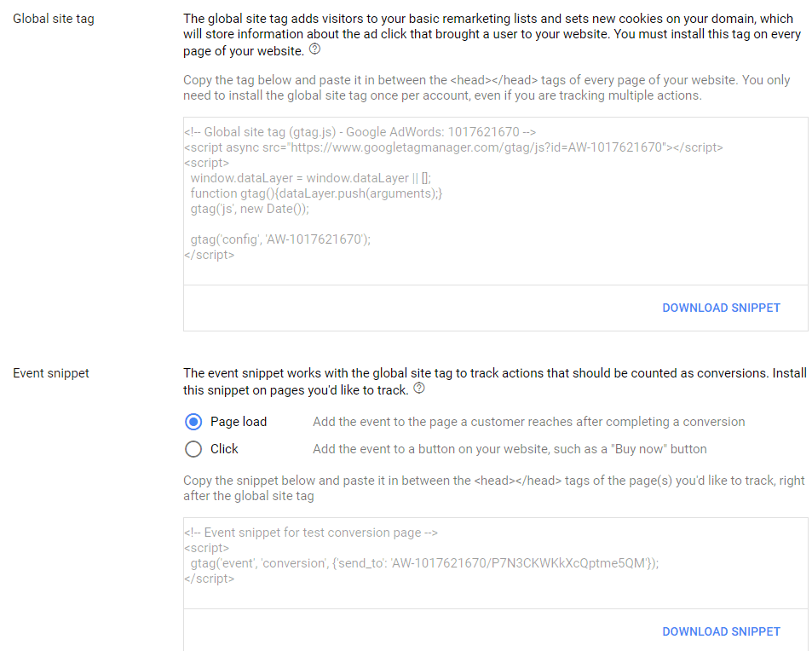Click the Global site tag section heading

(54, 18)
